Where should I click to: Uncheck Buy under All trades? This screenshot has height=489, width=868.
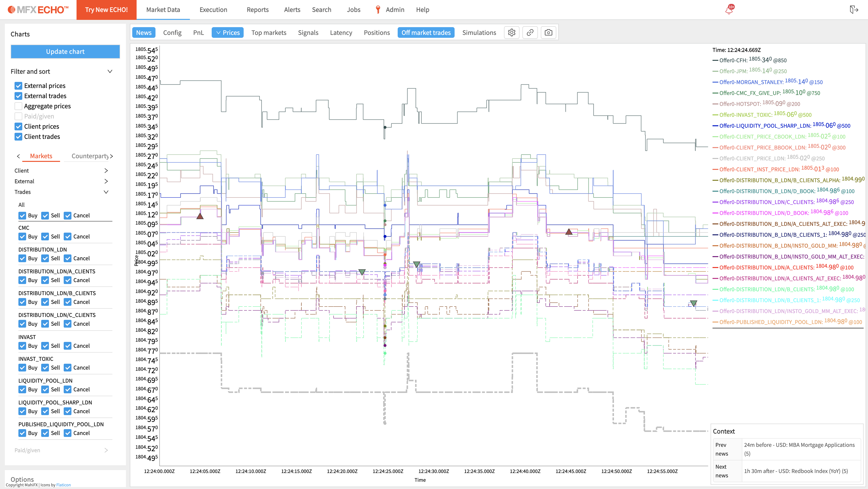click(22, 215)
